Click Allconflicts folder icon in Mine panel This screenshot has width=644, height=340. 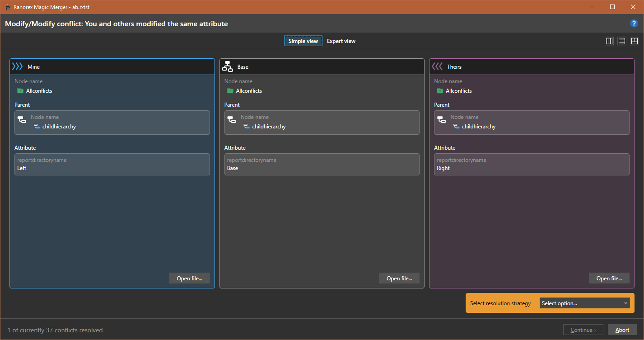click(x=20, y=91)
